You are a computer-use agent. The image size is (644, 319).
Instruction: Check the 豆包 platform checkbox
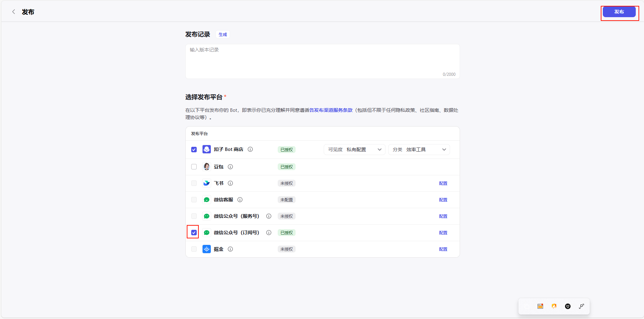[194, 167]
